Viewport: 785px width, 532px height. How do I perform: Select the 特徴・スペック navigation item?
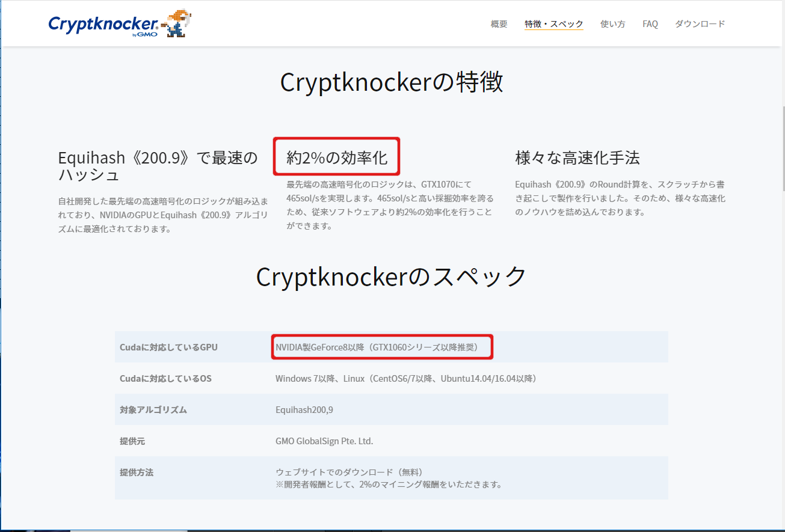coord(553,24)
